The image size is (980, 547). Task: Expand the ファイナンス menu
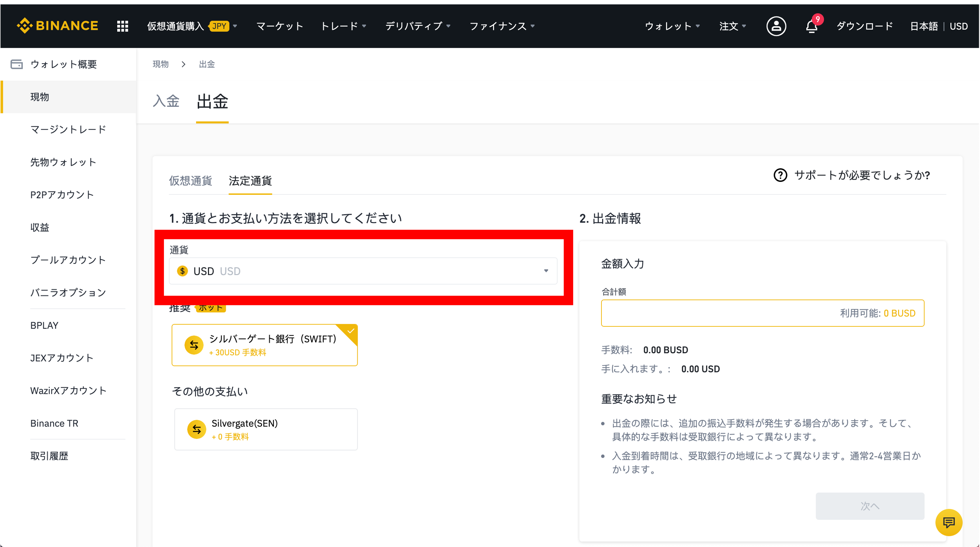click(x=502, y=26)
